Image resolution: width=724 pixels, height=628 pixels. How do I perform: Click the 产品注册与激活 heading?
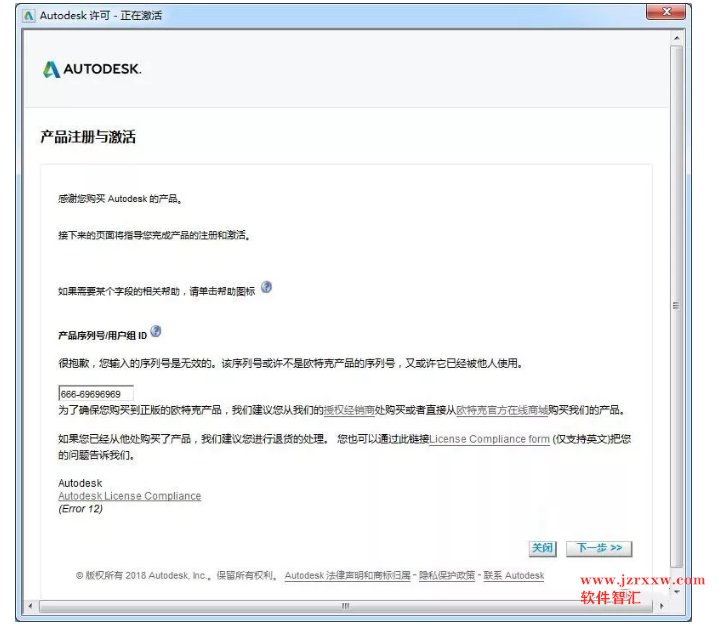pyautogui.click(x=88, y=137)
